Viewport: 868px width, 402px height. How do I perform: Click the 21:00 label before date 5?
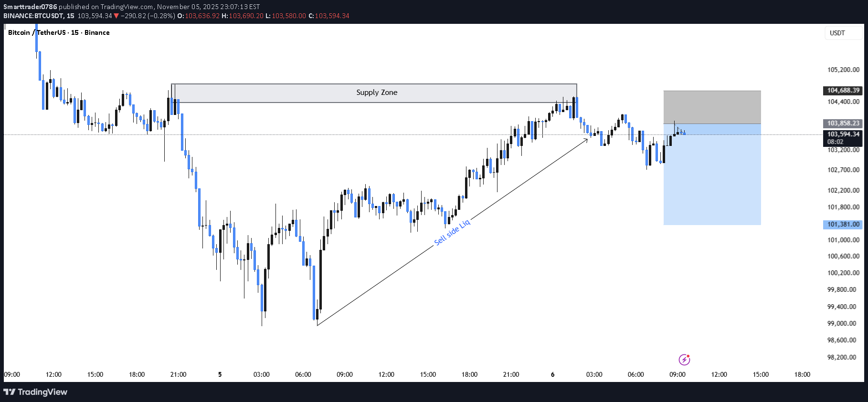point(178,374)
